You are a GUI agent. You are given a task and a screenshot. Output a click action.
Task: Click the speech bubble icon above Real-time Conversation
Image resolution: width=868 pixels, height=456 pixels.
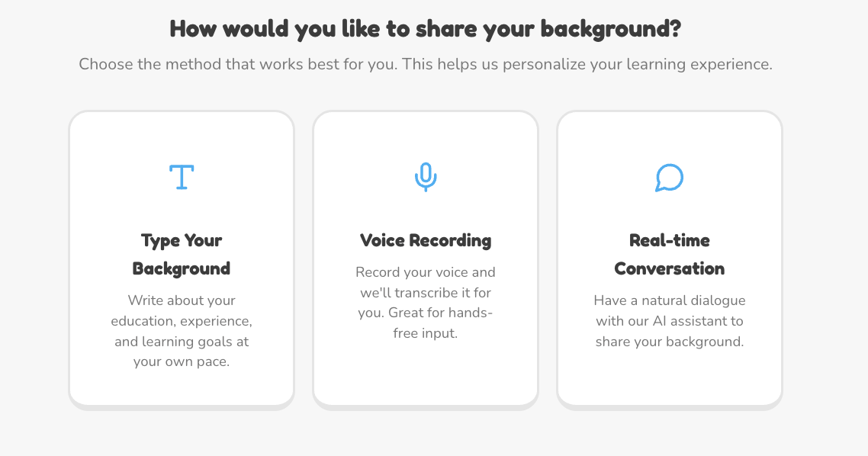point(669,176)
